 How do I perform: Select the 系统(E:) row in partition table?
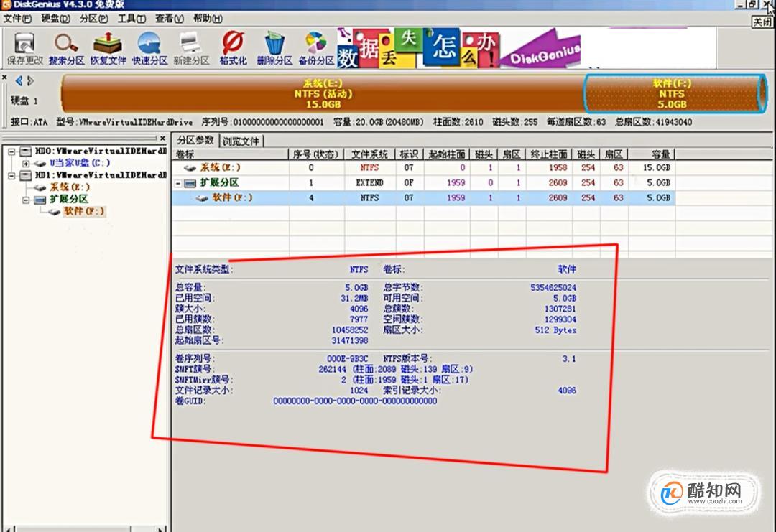click(x=423, y=167)
